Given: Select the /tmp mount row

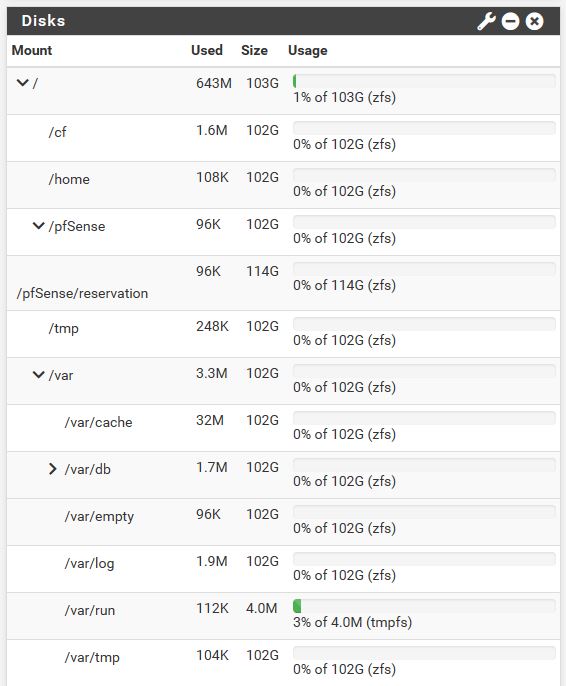Looking at the screenshot, I should (283, 334).
